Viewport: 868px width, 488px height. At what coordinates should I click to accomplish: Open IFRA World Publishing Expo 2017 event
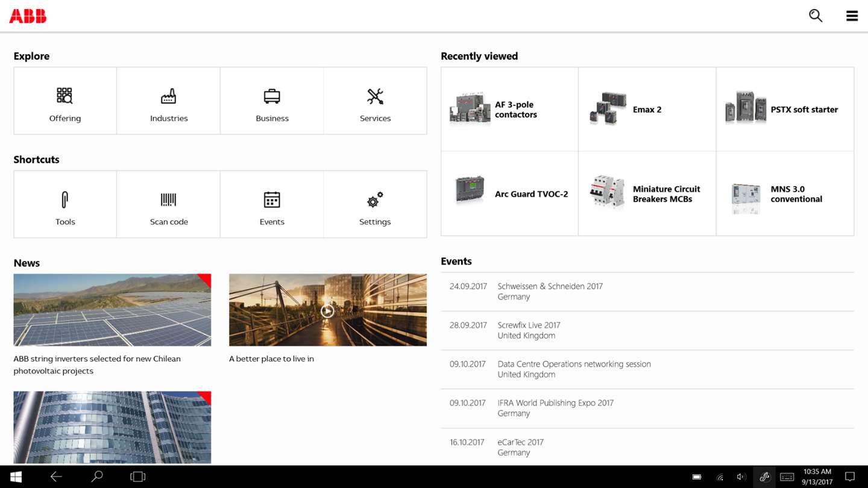(x=647, y=408)
